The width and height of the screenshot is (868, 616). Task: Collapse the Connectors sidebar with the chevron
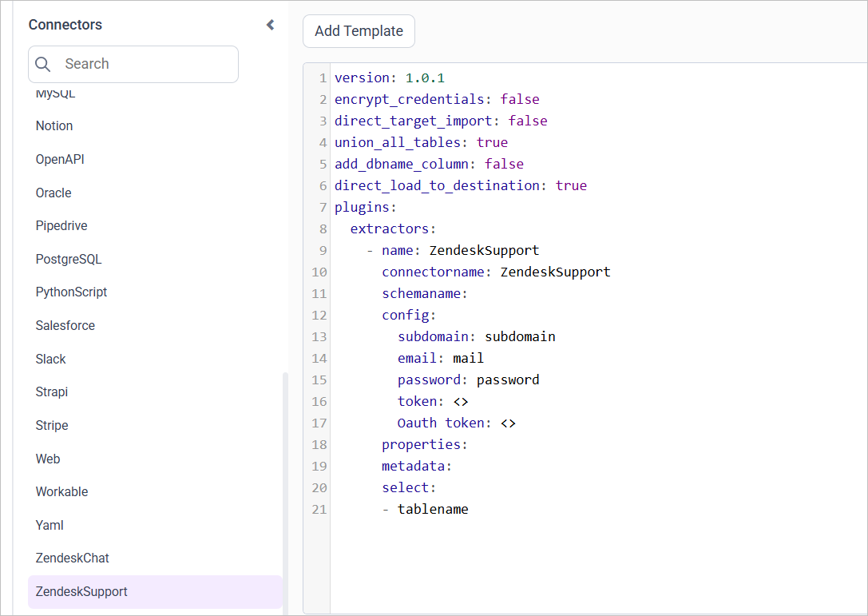[270, 25]
